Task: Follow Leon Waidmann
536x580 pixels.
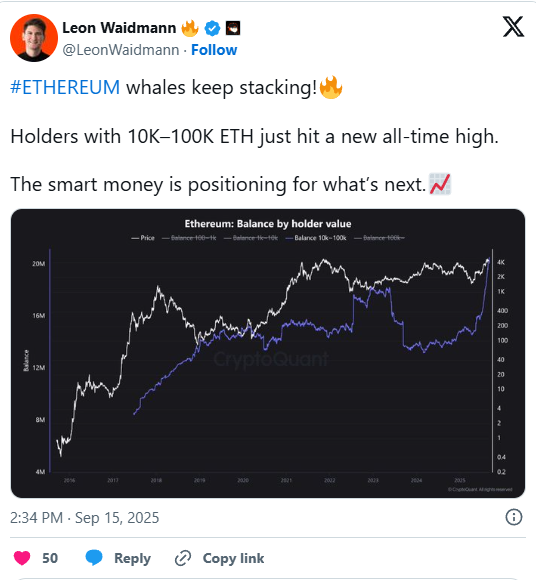Action: 214,50
